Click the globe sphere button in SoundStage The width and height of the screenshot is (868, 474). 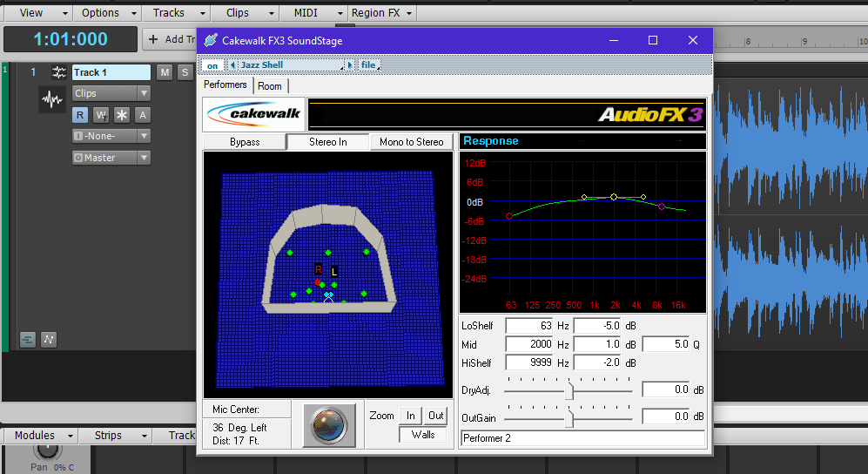point(330,424)
